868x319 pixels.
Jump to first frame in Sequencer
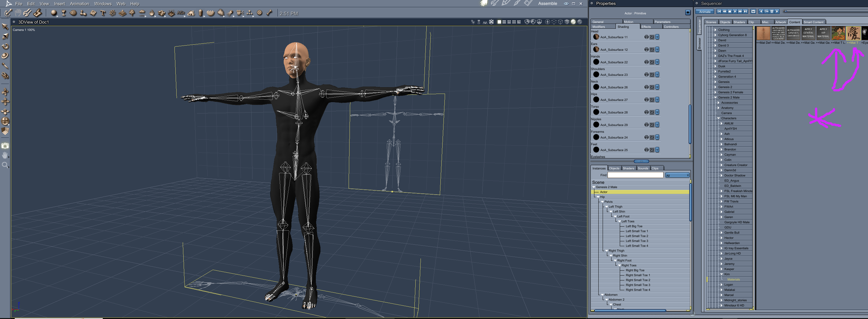[719, 11]
